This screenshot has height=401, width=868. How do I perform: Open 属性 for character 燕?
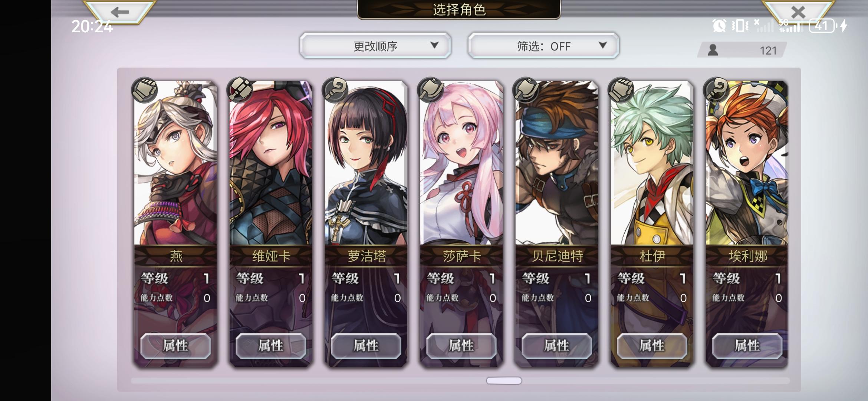coord(175,346)
